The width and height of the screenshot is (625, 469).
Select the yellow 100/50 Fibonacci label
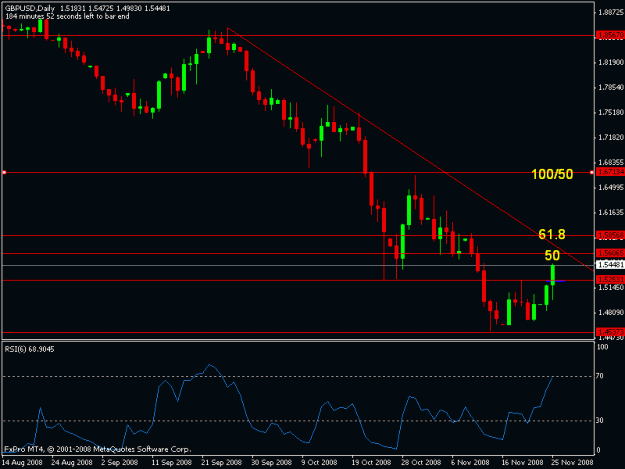(x=552, y=174)
